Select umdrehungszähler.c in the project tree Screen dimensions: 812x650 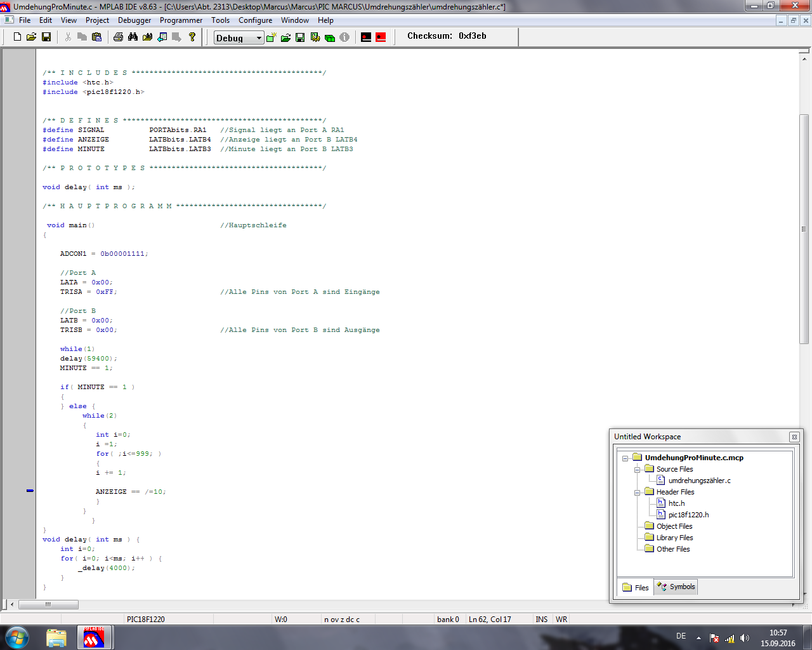point(699,481)
